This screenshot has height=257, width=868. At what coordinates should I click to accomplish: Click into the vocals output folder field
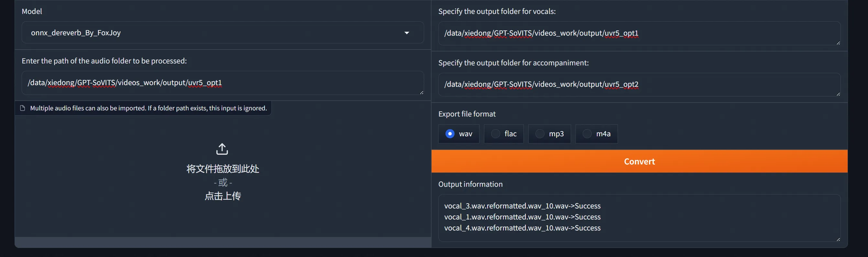click(x=639, y=33)
